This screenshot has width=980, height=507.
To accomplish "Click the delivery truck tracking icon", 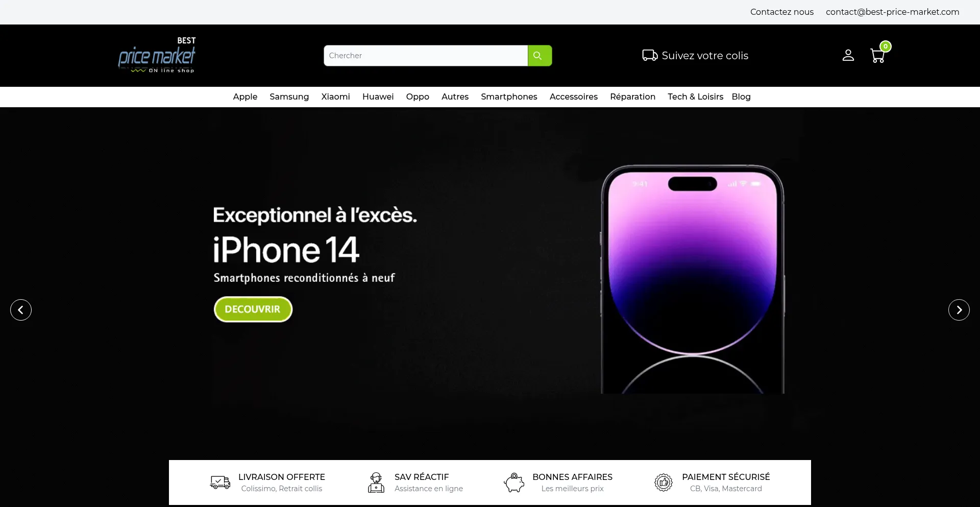I will pyautogui.click(x=650, y=55).
